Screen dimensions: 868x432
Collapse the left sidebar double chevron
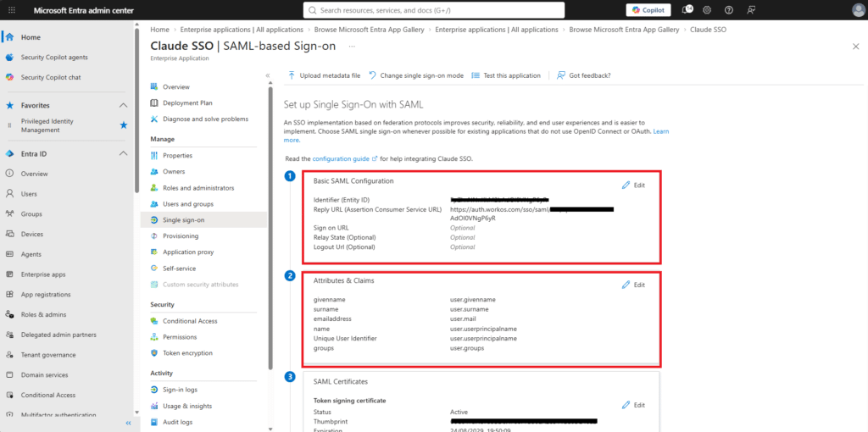pos(129,424)
